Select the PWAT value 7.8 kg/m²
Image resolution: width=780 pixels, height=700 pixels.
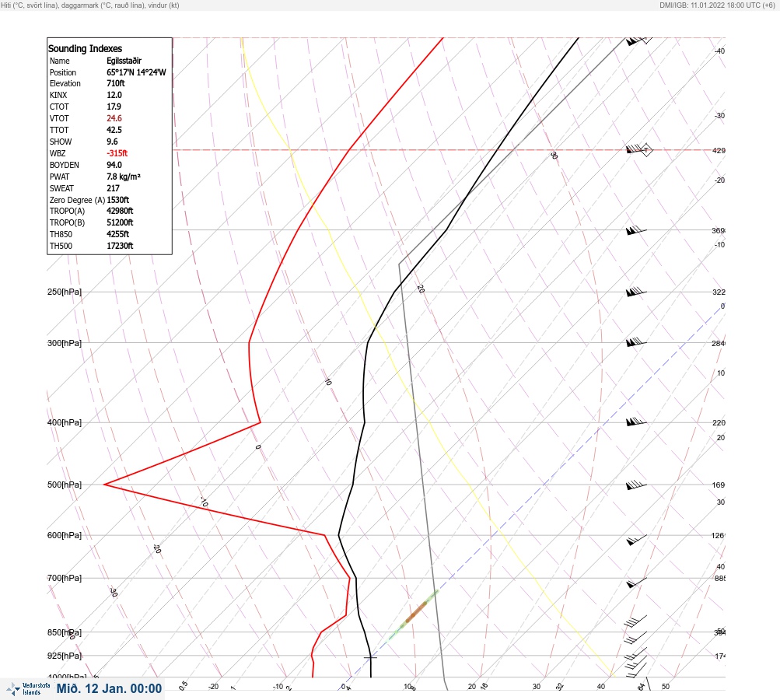pos(124,177)
